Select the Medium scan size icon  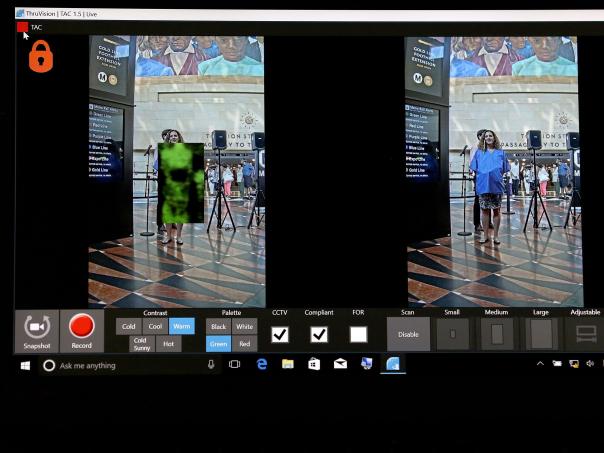(497, 333)
